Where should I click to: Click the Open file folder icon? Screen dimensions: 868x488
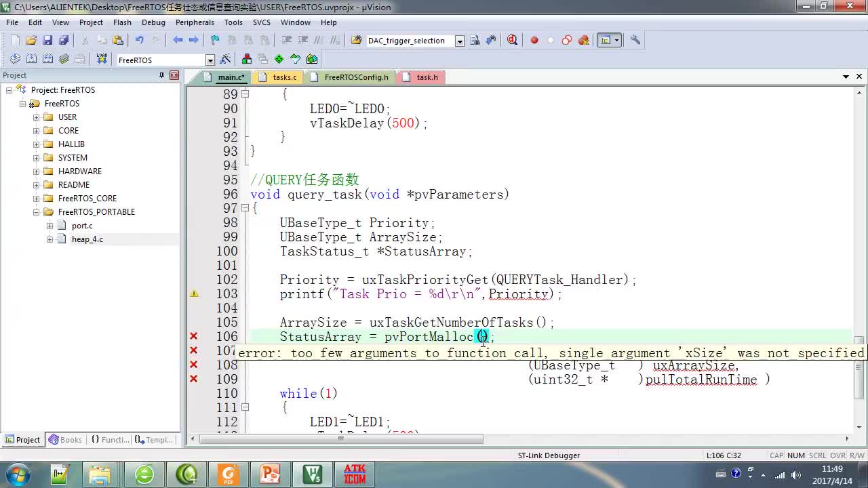point(31,41)
